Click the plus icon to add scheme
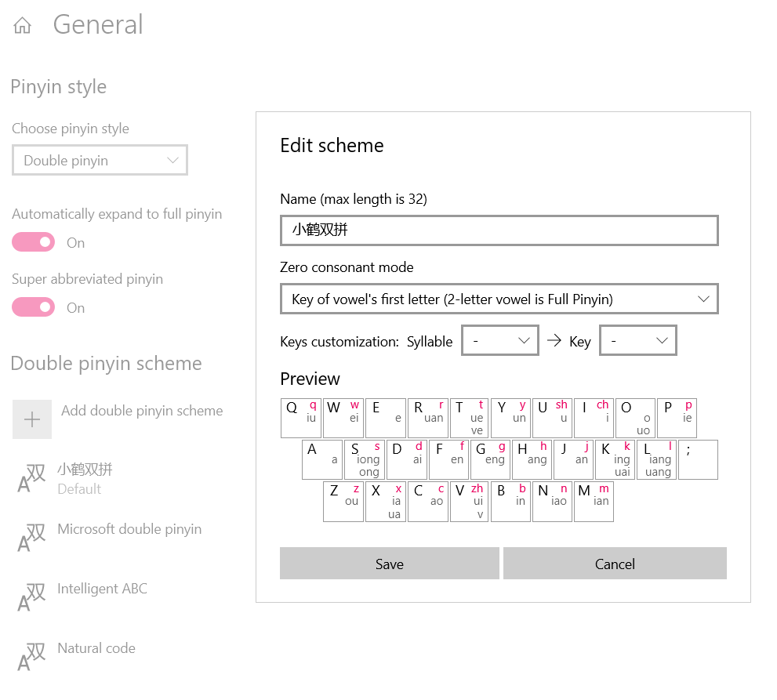Image resolution: width=777 pixels, height=700 pixels. point(32,419)
